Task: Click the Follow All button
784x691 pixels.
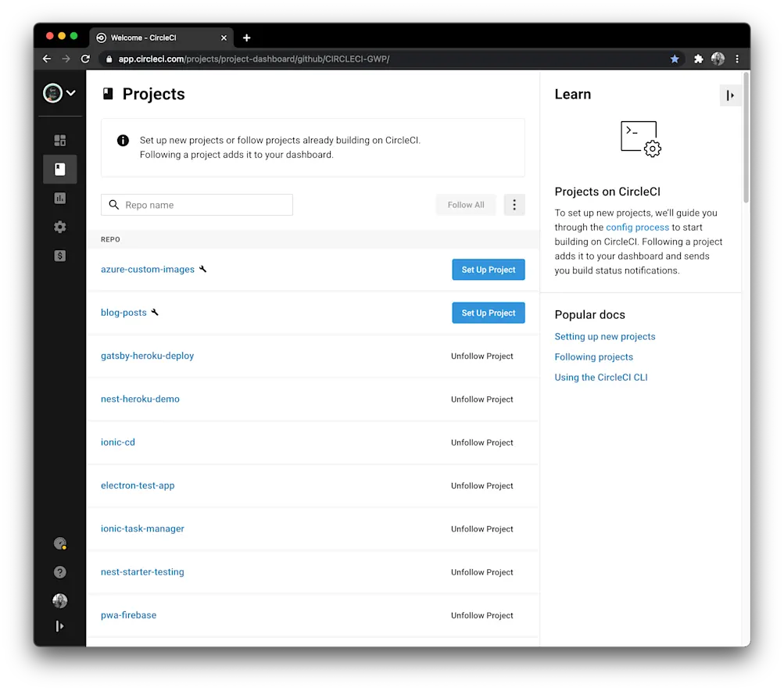Action: click(465, 204)
